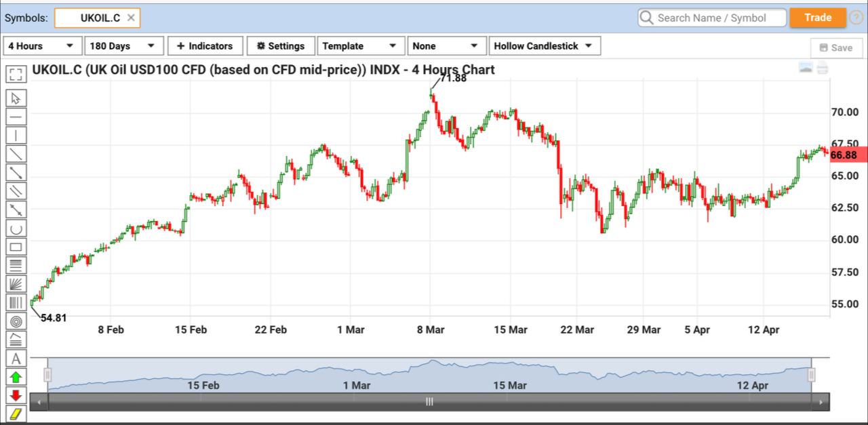Open the Template dropdown
The image size is (868, 425).
click(x=361, y=46)
